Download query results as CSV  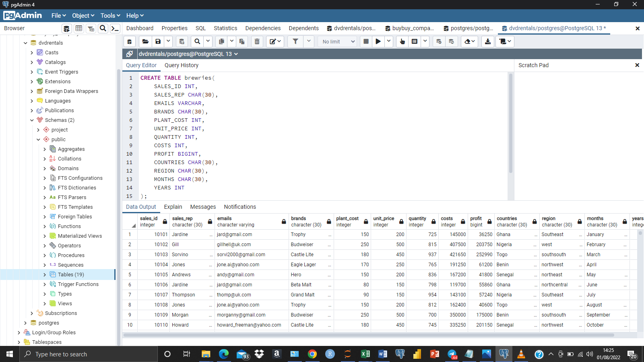(x=487, y=41)
